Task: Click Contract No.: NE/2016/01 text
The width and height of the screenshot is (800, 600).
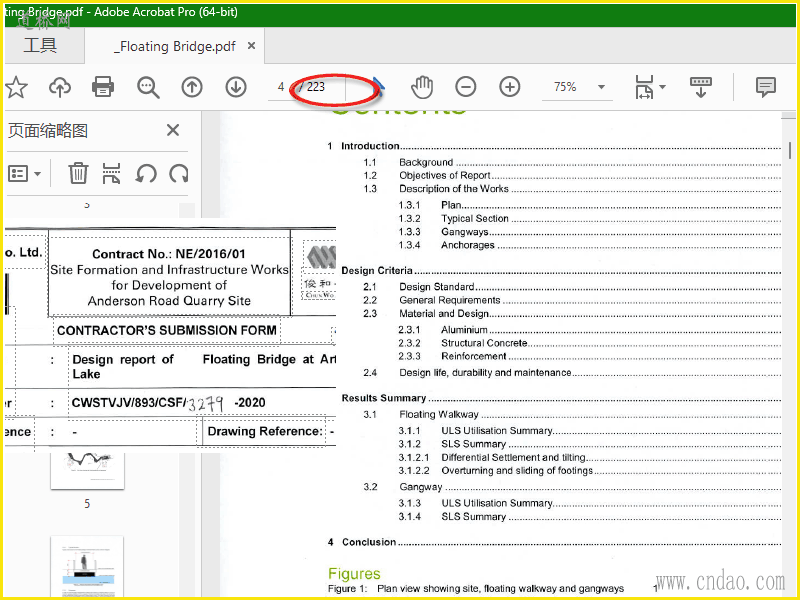Action: (168, 254)
